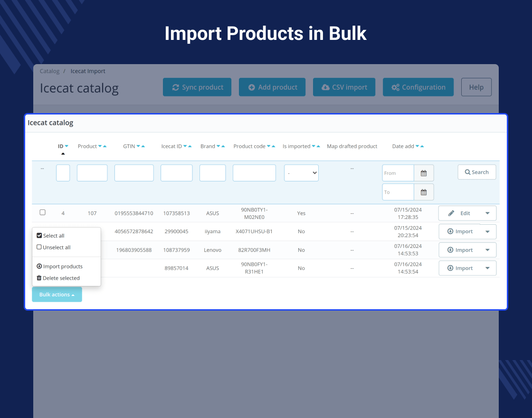Viewport: 532px width, 418px height.
Task: Choose Import products in bulk menu
Action: click(x=59, y=266)
